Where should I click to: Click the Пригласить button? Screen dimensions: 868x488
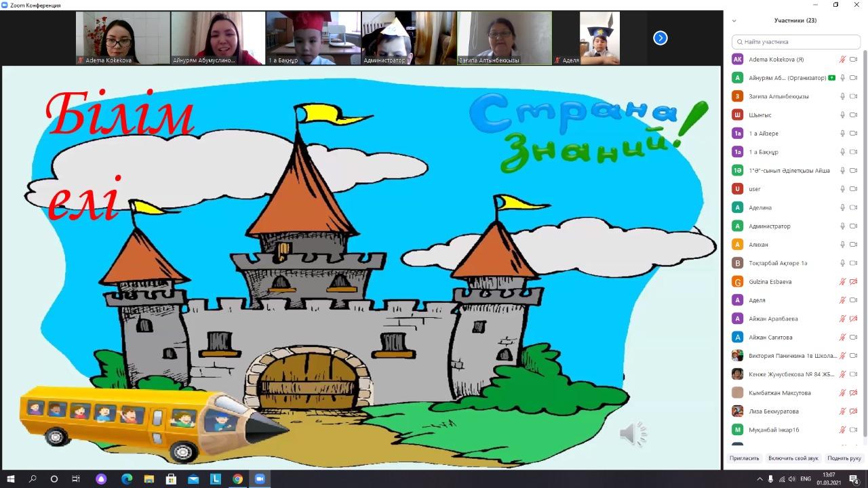point(744,458)
